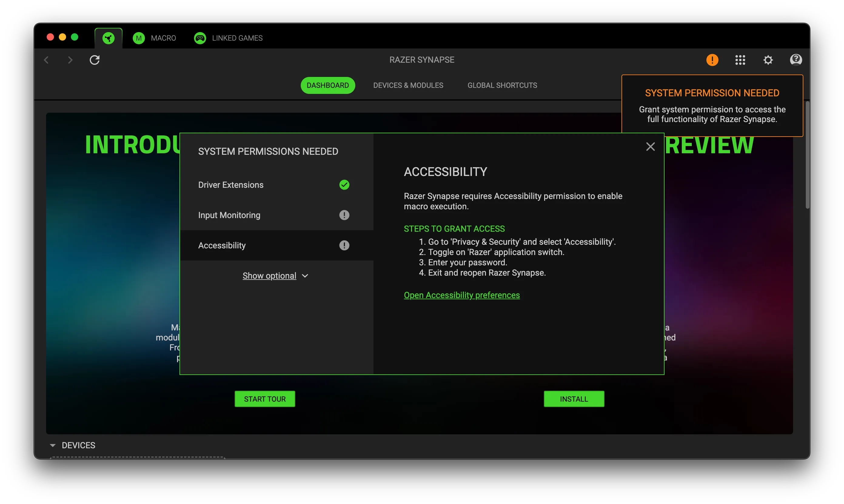Screen dimensions: 844x504
Task: Open Accessibility preferences link
Action: [x=462, y=295]
